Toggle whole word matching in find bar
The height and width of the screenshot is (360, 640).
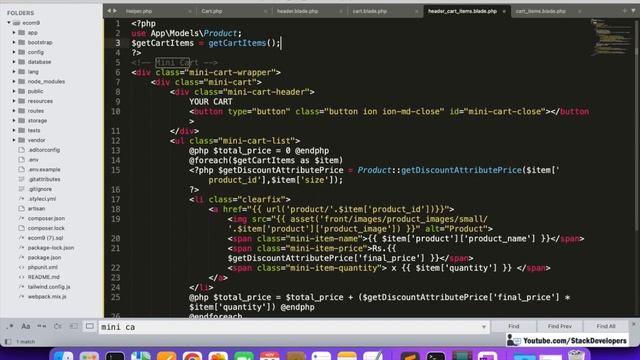point(42,326)
